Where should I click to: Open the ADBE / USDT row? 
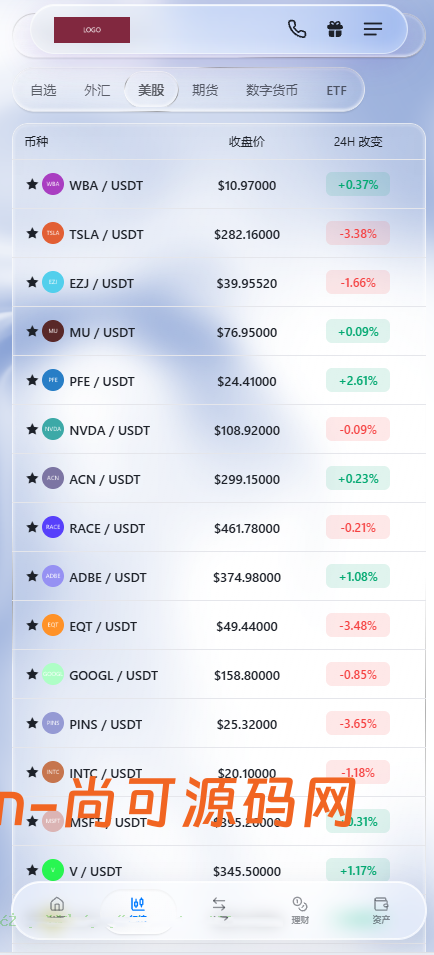coord(219,577)
